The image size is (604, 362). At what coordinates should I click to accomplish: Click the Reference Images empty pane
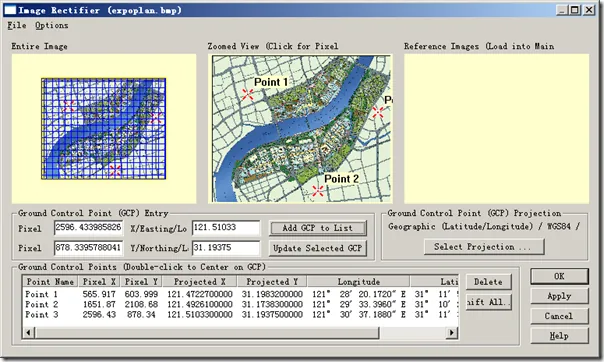(496, 128)
